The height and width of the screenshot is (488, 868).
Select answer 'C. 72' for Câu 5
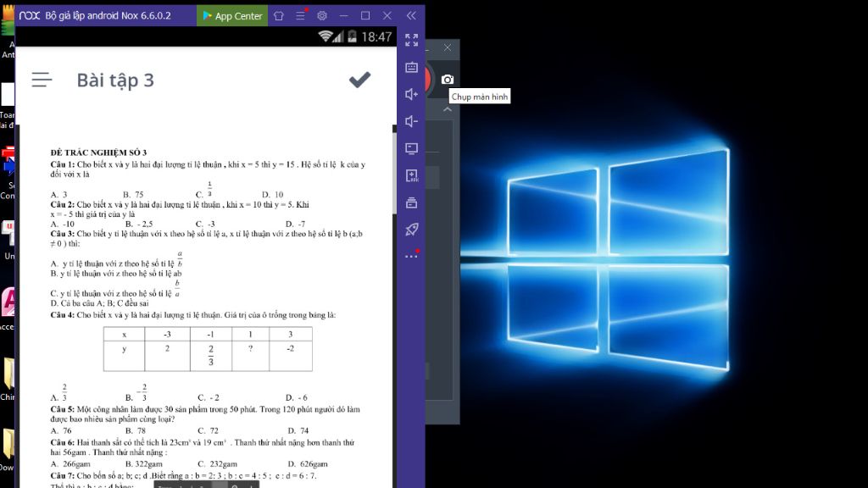(209, 430)
